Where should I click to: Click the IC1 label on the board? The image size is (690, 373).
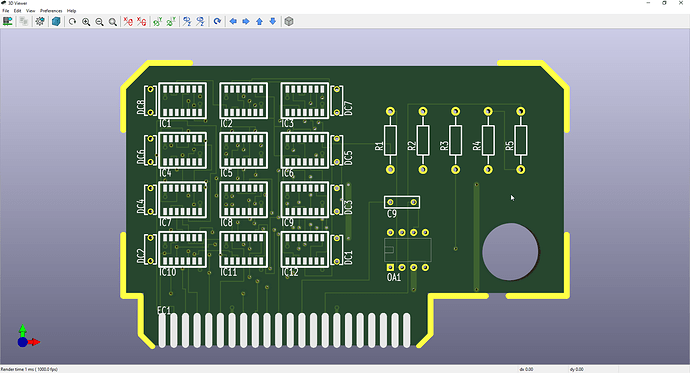165,124
